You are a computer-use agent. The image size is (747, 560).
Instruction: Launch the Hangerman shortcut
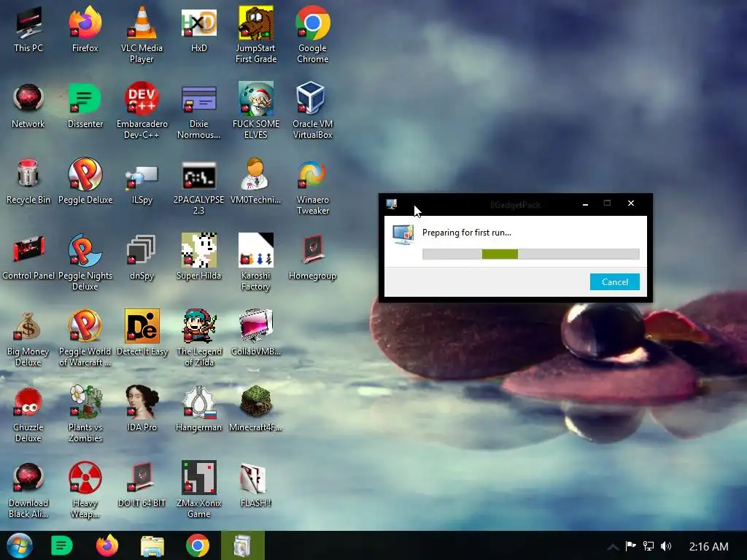198,408
